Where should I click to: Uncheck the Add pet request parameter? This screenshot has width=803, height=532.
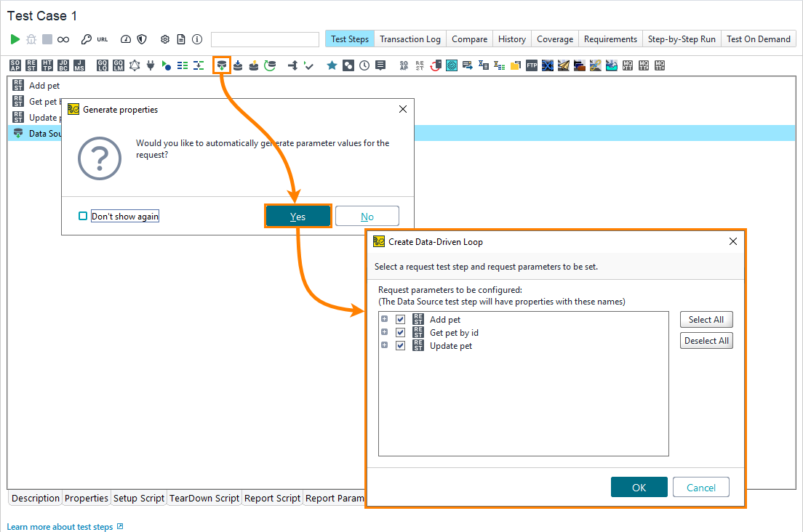400,319
